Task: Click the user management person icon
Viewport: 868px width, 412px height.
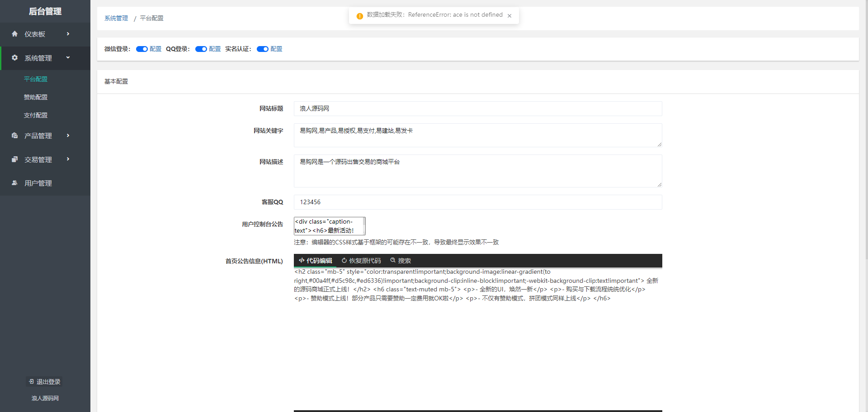Action: pyautogui.click(x=15, y=183)
